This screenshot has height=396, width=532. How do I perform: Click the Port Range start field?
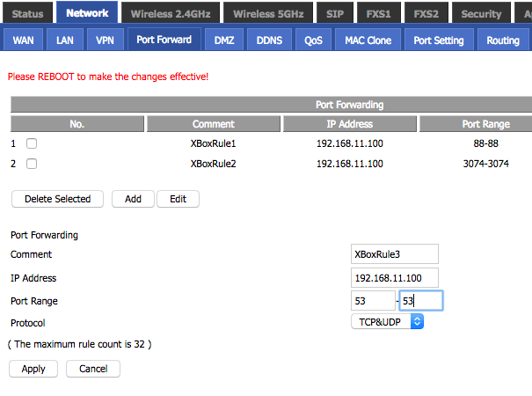[x=372, y=301]
